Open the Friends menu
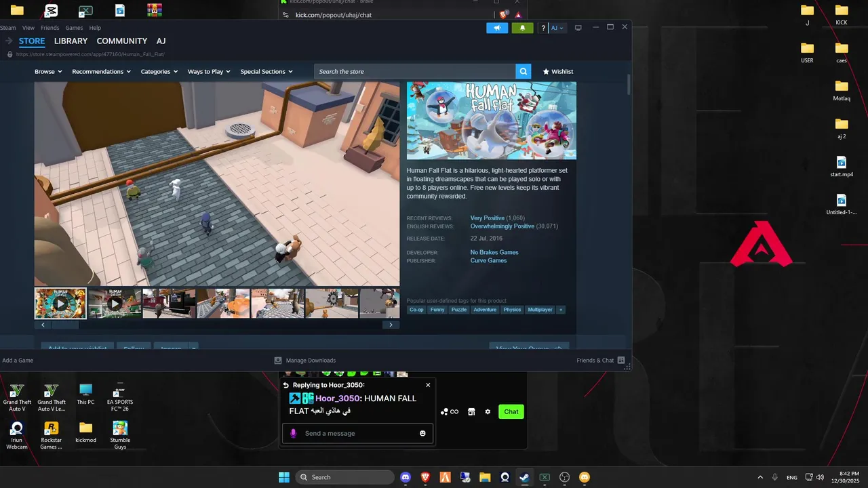This screenshot has width=868, height=488. click(50, 28)
